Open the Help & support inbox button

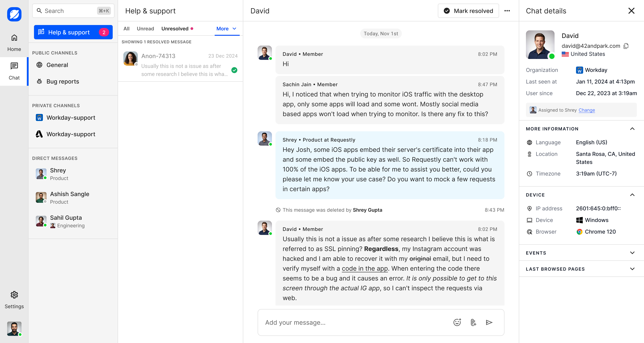[x=73, y=32]
